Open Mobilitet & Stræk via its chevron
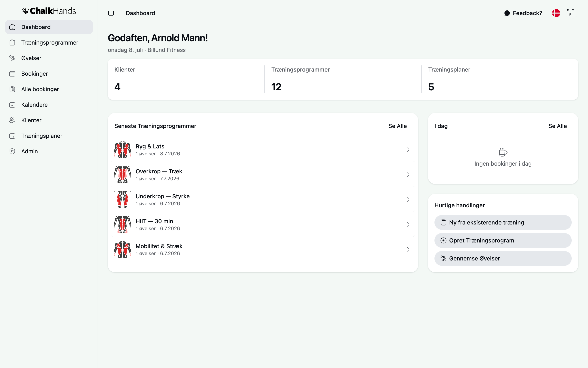Screen dimensions: 588x368 pyautogui.click(x=408, y=249)
